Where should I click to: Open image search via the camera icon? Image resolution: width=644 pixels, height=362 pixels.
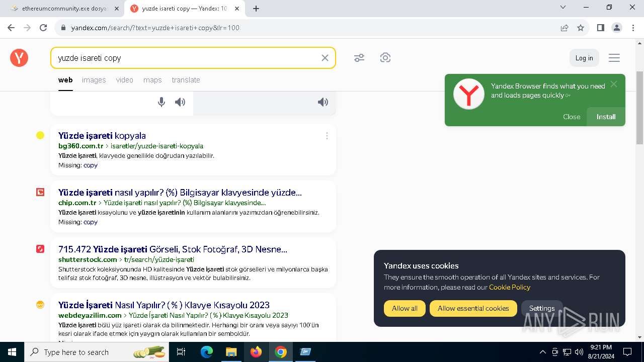(x=385, y=58)
